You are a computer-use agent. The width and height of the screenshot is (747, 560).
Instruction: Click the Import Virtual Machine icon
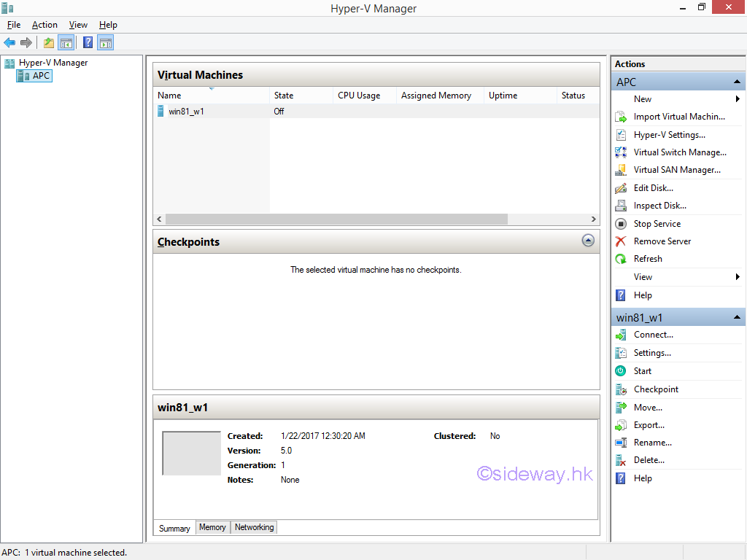(x=621, y=117)
